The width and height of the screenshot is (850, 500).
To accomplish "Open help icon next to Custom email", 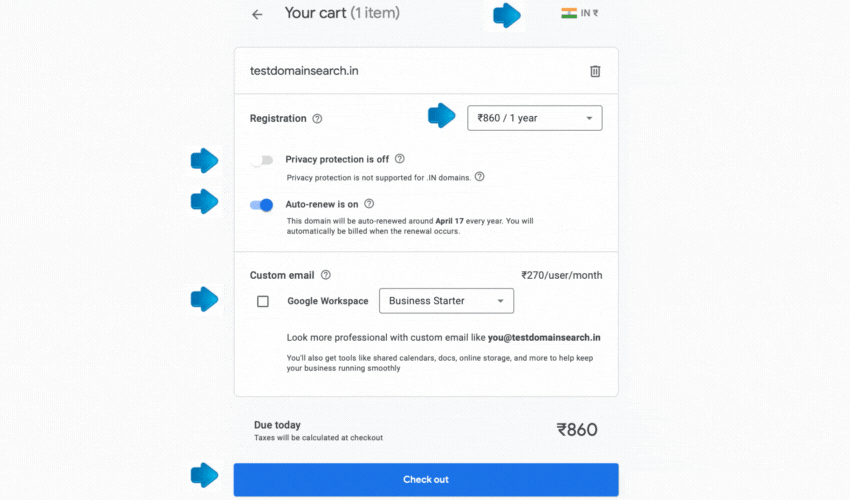I will tap(326, 275).
